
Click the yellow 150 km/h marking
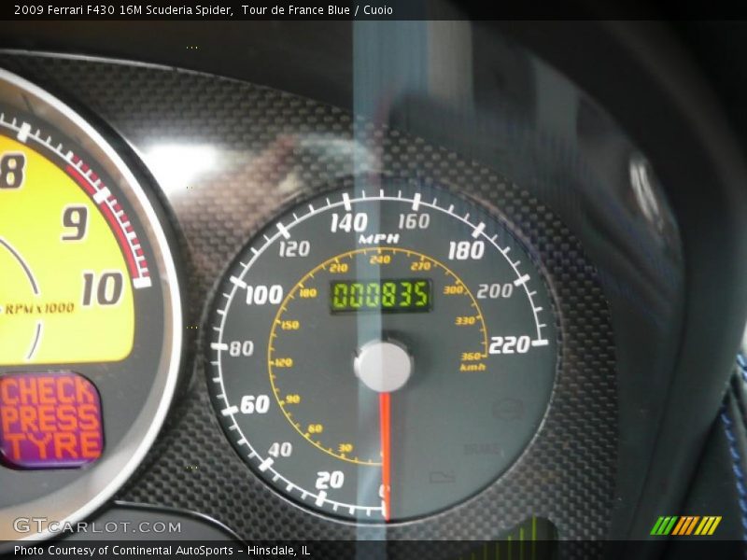[290, 325]
